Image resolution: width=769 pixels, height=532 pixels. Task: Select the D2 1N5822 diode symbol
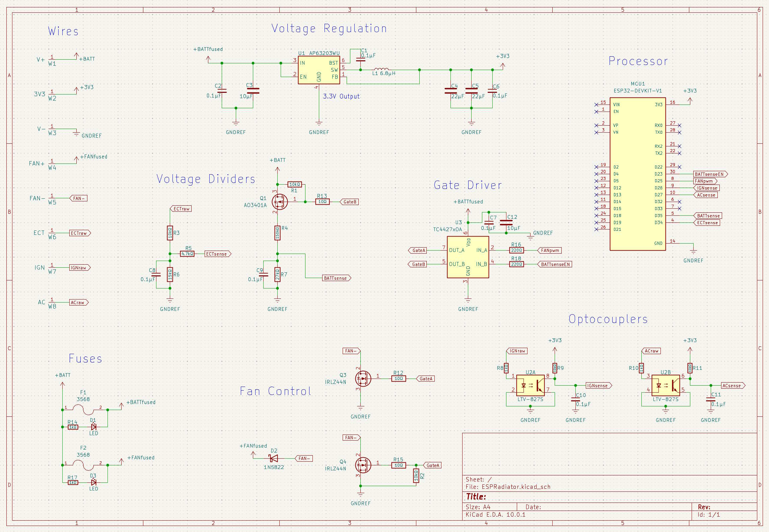pos(274,458)
